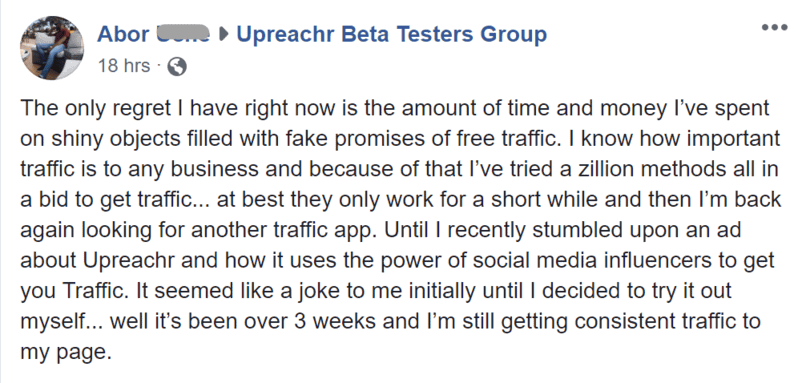Open the author's profile picture
Image resolution: width=798 pixels, height=383 pixels.
click(x=52, y=48)
